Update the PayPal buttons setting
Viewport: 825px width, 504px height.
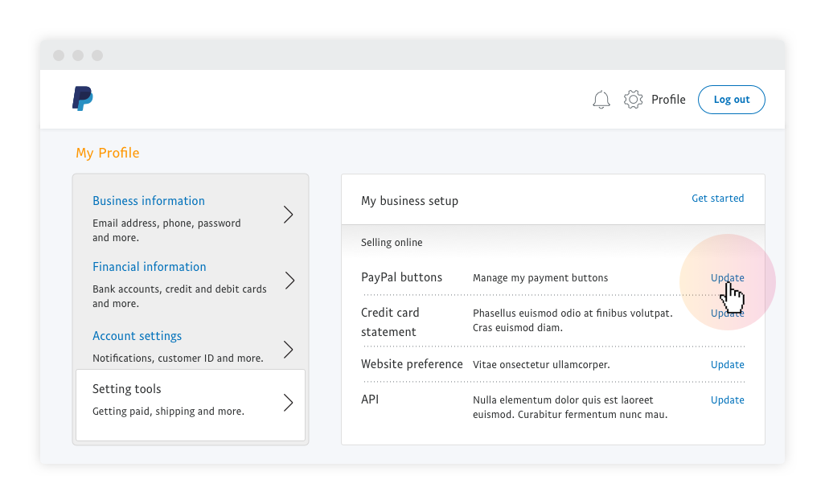click(x=727, y=278)
